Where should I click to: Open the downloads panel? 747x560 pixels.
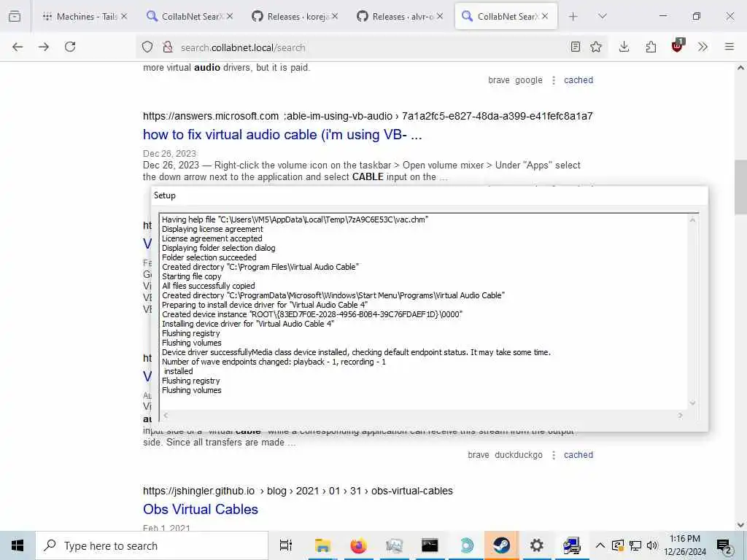[624, 47]
